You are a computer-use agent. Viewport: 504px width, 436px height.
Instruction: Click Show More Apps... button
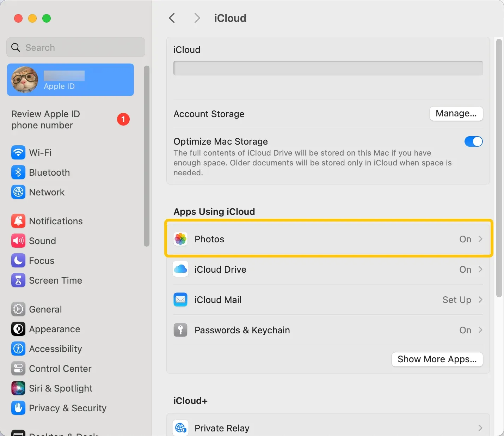click(437, 359)
